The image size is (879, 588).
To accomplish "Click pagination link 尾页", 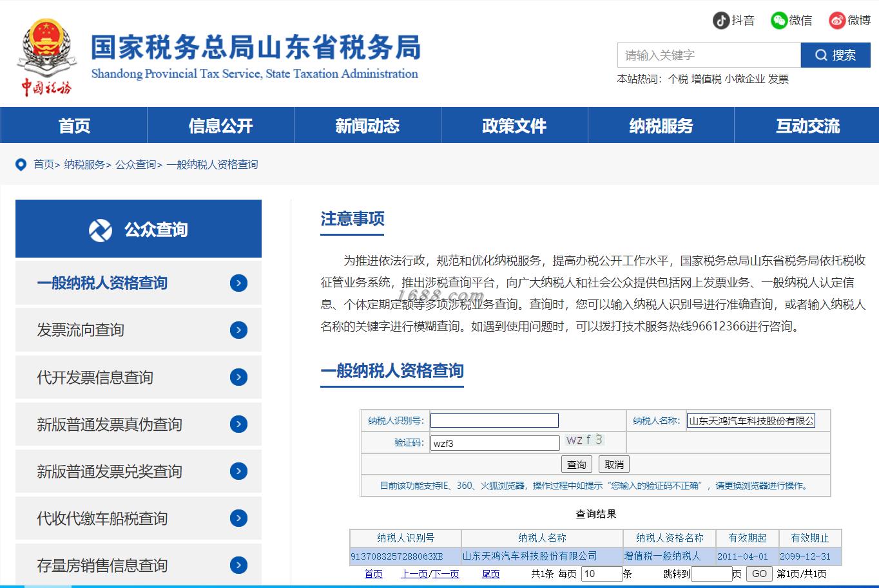I will 490,574.
